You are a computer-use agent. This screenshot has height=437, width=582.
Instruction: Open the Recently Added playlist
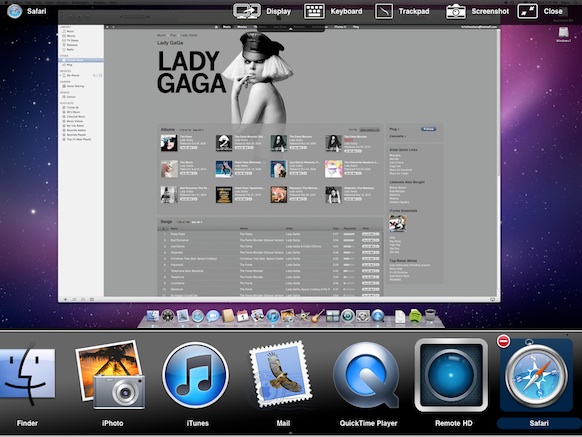point(74,130)
